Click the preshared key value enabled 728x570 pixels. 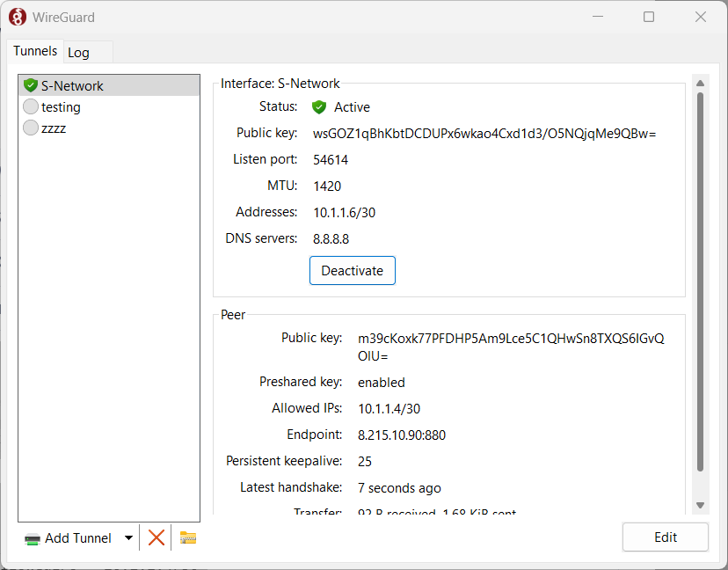tap(382, 383)
